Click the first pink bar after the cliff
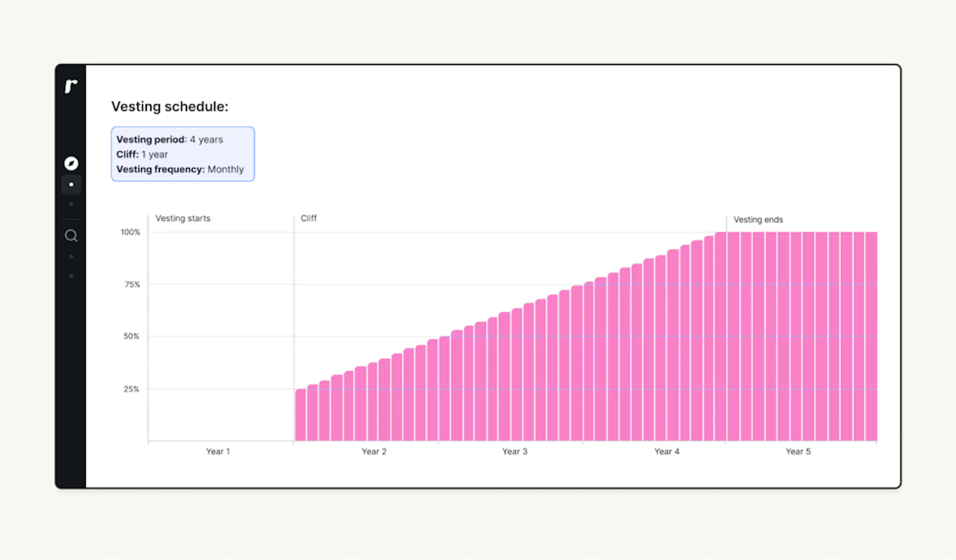Screen dimensions: 956x560 click(300, 415)
